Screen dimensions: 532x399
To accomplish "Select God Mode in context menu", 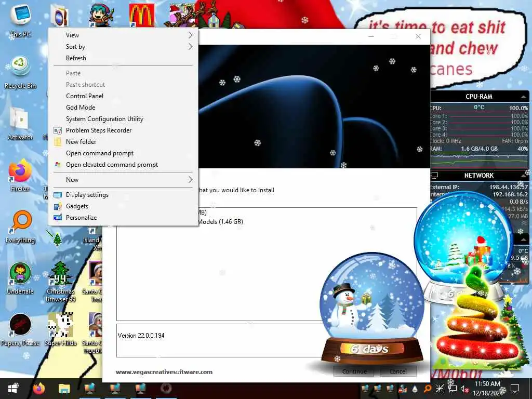I will point(81,107).
